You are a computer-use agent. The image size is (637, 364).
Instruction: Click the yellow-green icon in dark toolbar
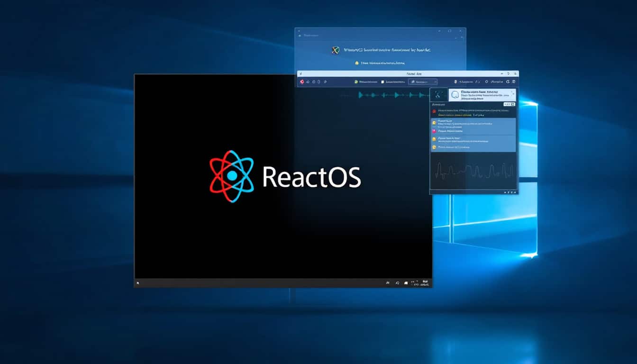tap(356, 82)
